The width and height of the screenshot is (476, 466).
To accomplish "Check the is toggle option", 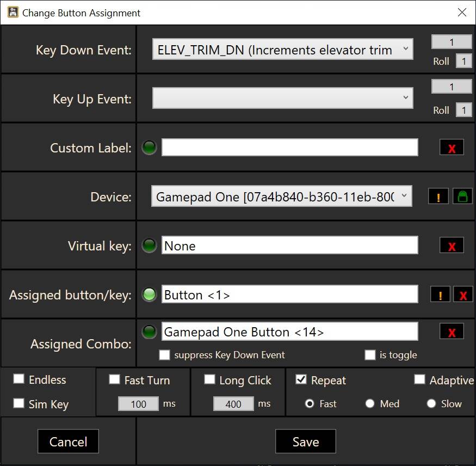I will coord(370,355).
